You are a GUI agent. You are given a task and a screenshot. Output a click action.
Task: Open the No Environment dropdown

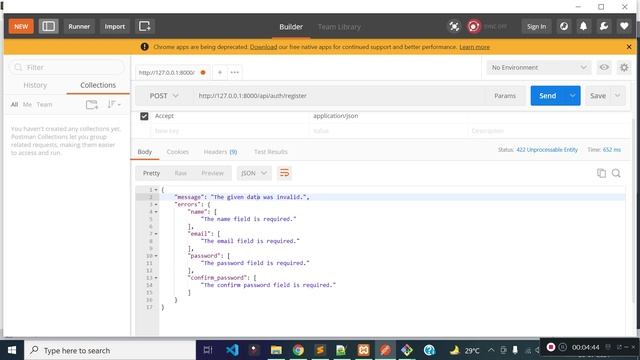pyautogui.click(x=539, y=67)
